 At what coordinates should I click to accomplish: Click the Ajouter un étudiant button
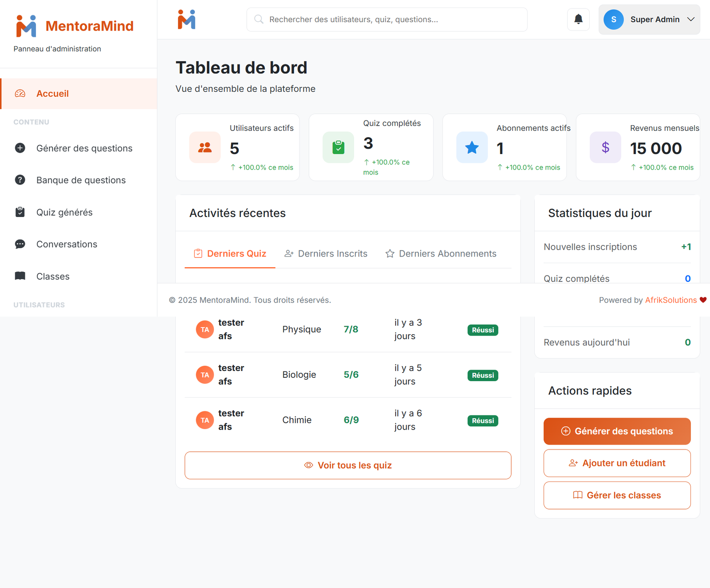pyautogui.click(x=617, y=463)
